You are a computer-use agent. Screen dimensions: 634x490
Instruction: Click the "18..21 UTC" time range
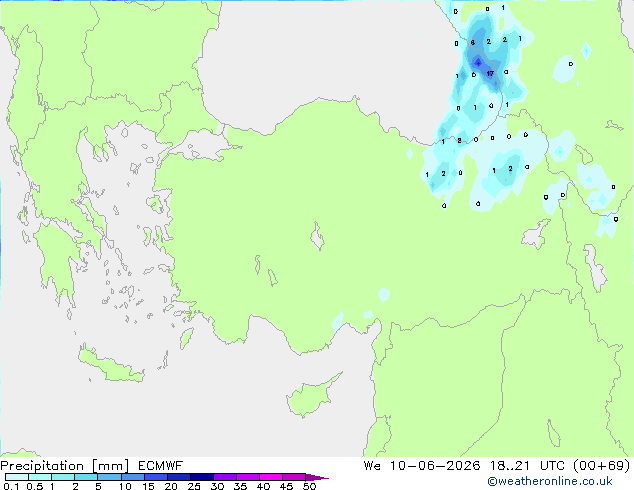click(529, 466)
